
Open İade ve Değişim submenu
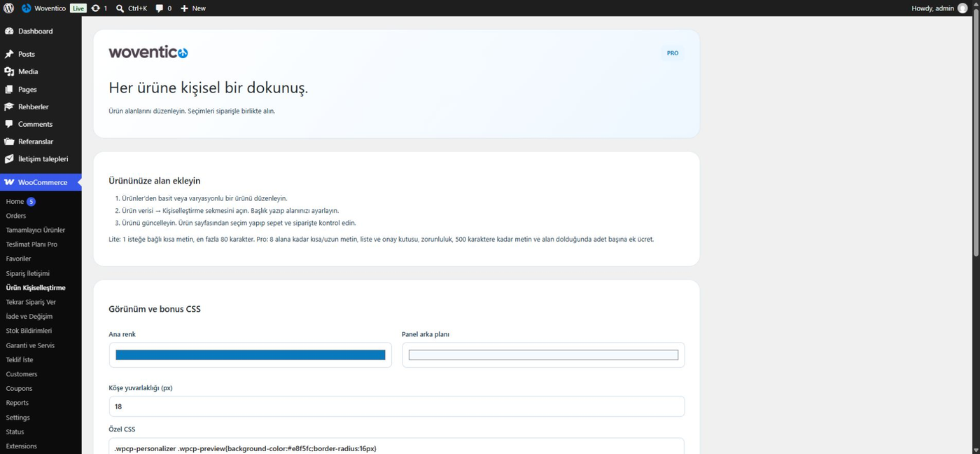coord(29,317)
